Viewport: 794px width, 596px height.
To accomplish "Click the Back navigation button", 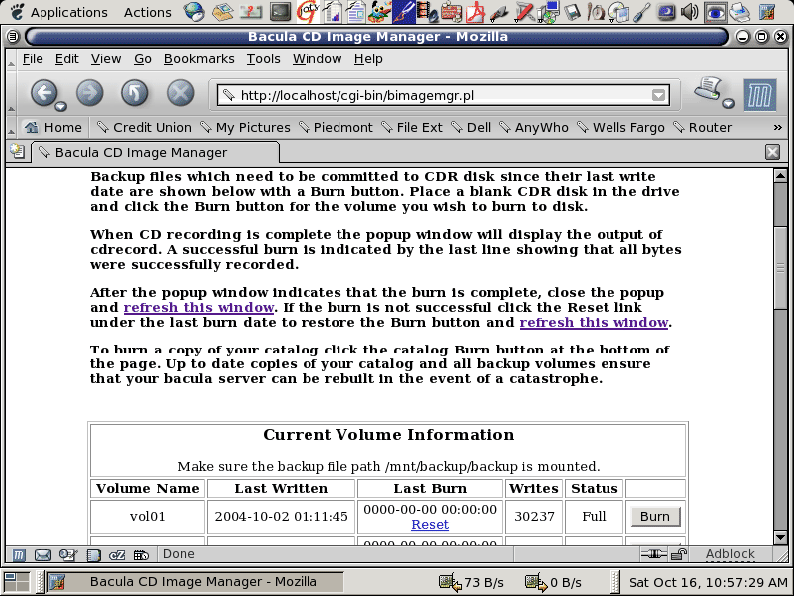I will [43, 93].
